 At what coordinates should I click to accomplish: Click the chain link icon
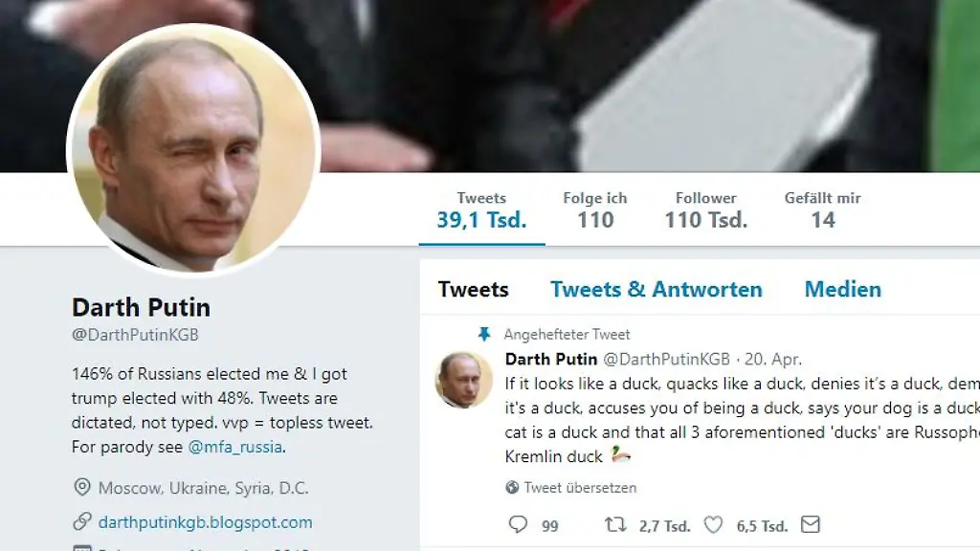pos(82,521)
